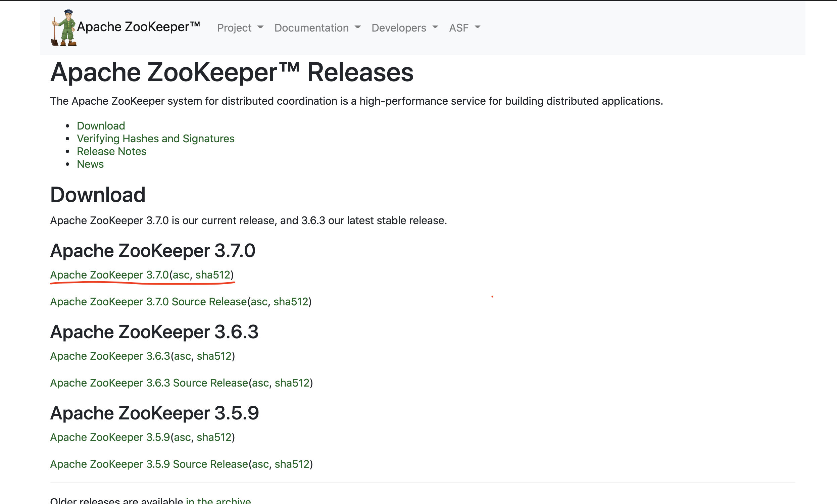This screenshot has height=504, width=837.
Task: Open the News table-of-contents link
Action: (x=90, y=164)
